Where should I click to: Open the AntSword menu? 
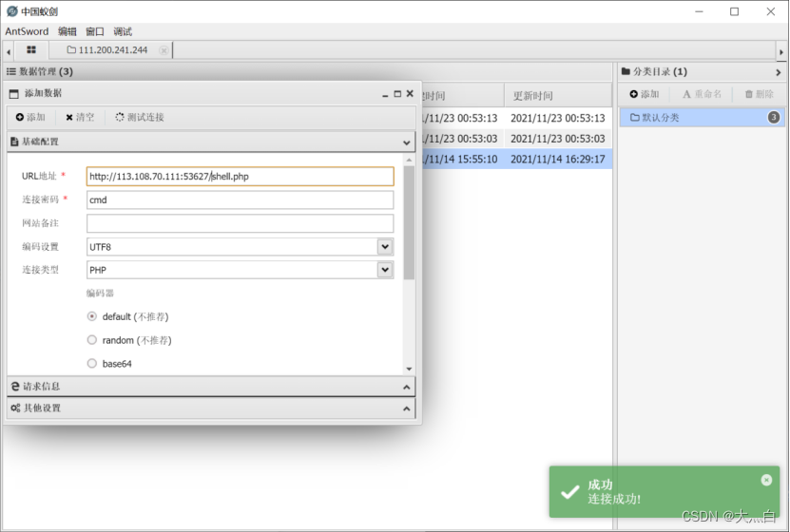pos(27,31)
